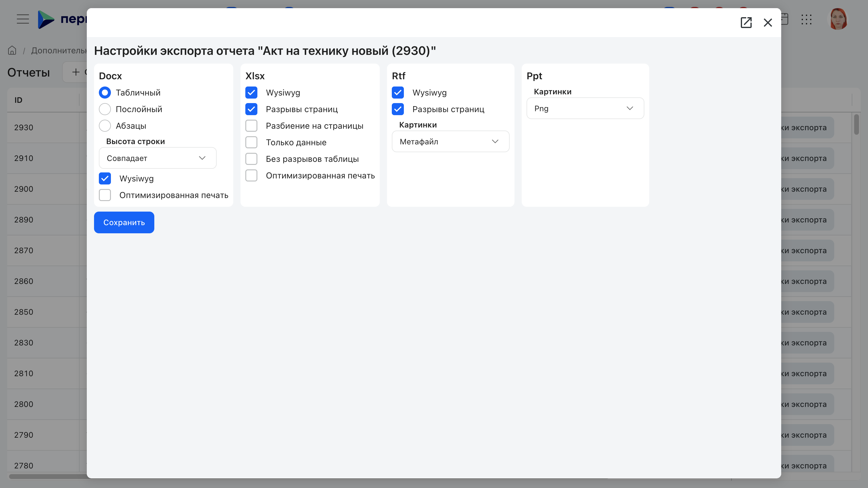The image size is (868, 488).
Task: Click the calendar icon in top bar
Action: pyautogui.click(x=785, y=19)
